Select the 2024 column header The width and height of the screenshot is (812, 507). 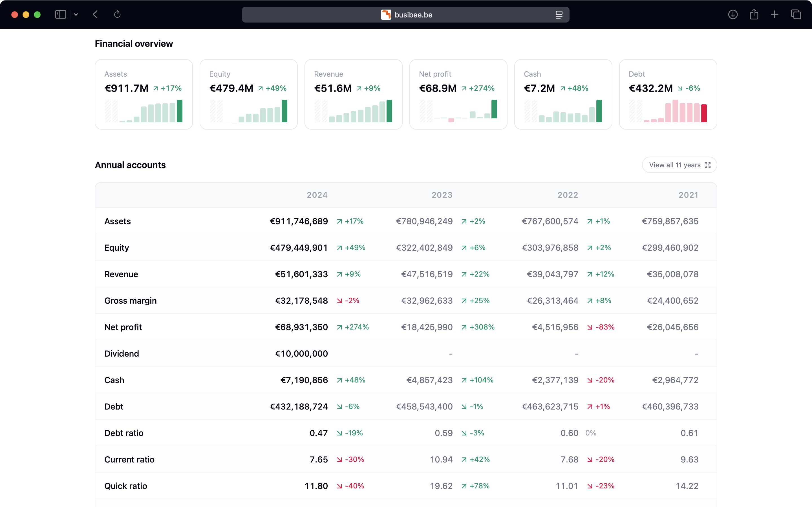[x=317, y=195]
